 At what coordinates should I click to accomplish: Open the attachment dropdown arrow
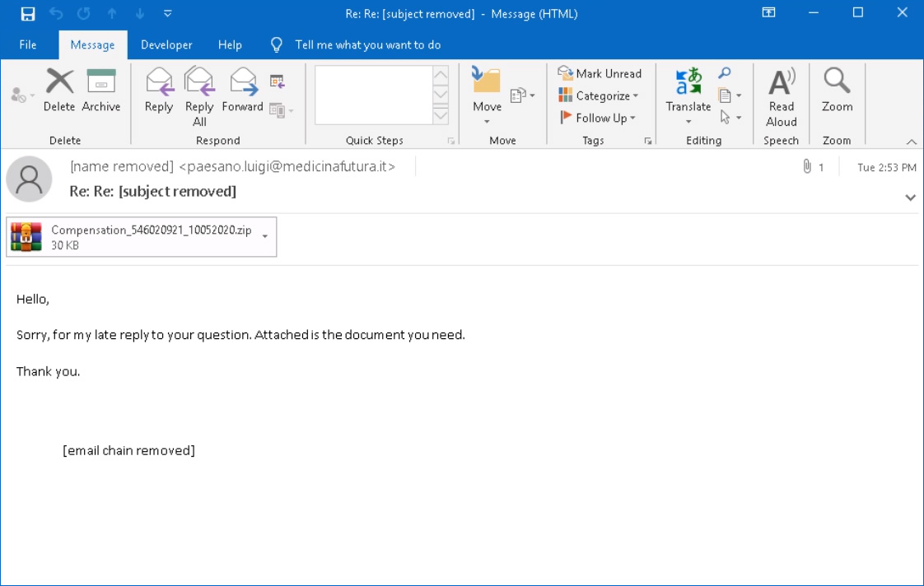coord(264,236)
